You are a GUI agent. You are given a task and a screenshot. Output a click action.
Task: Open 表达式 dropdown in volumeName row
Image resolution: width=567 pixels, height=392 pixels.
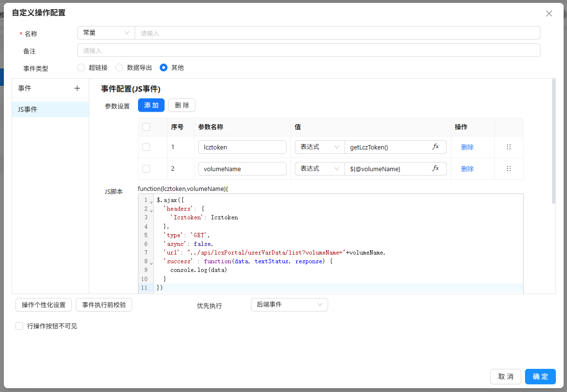point(319,169)
